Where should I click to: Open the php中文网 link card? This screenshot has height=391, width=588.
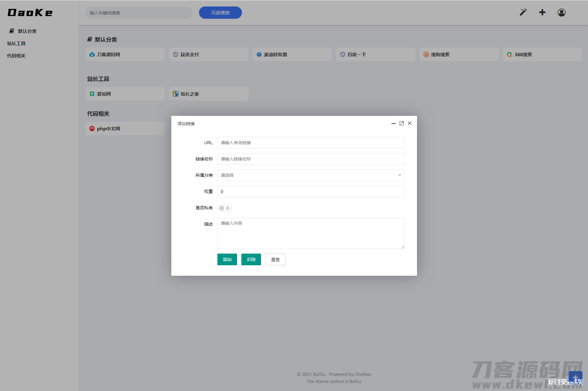(x=125, y=128)
